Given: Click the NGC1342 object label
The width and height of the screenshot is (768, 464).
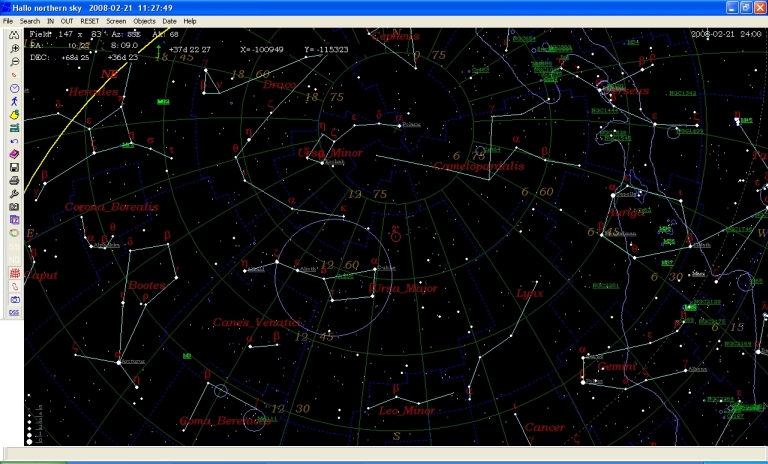Looking at the screenshot, I should pyautogui.click(x=682, y=93).
